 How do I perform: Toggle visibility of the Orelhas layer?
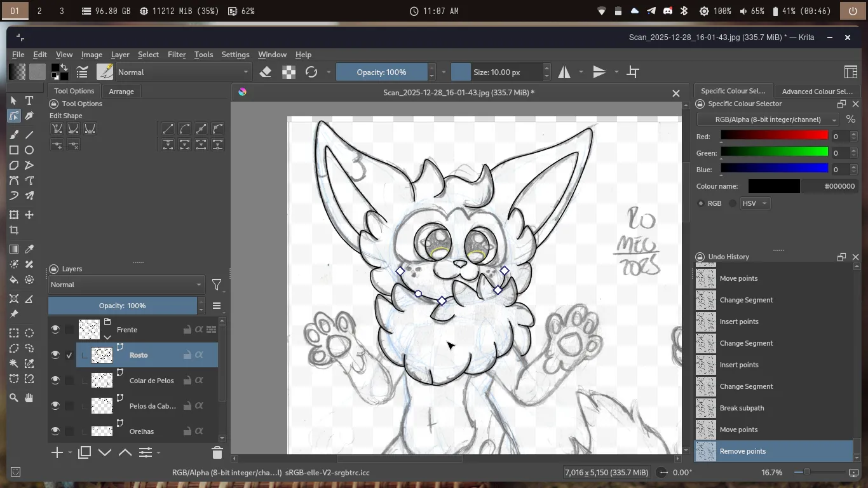55,431
